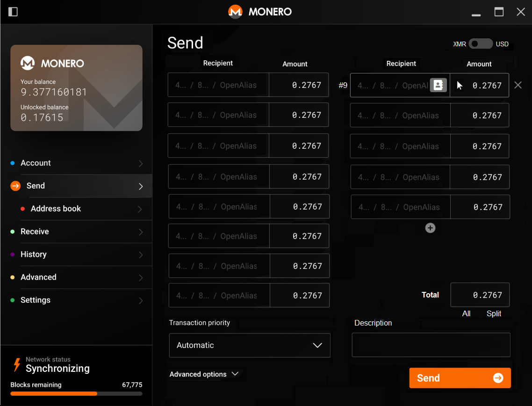
Task: Click the yellow Advanced dot icon
Action: click(x=13, y=277)
